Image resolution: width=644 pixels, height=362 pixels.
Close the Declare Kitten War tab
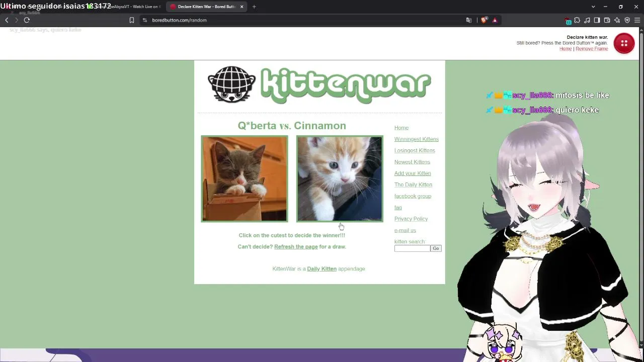pyautogui.click(x=242, y=7)
